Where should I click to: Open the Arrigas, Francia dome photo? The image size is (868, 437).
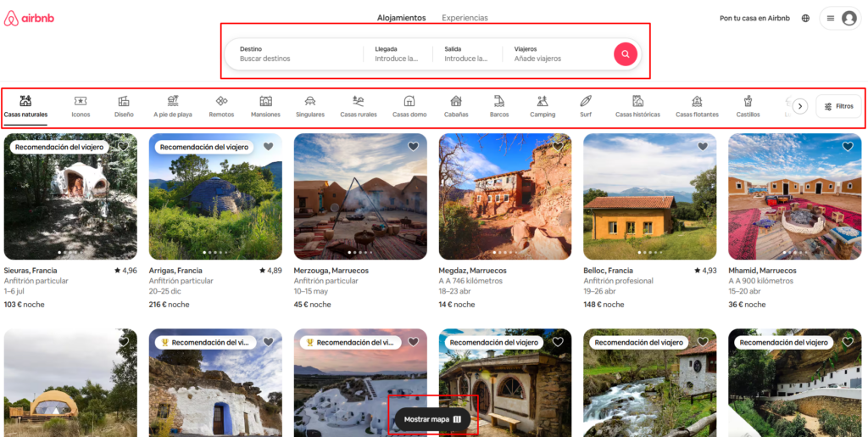coord(215,197)
